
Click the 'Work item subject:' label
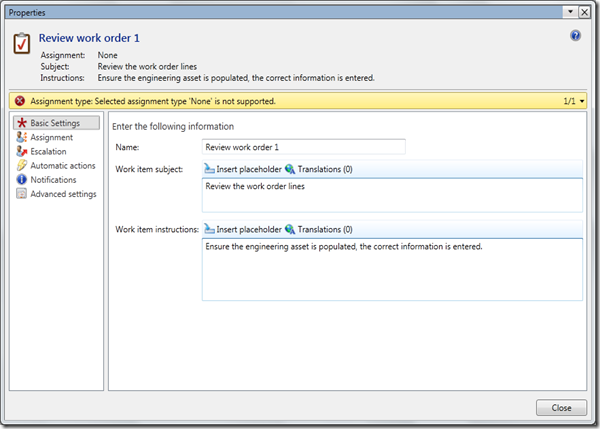point(149,169)
